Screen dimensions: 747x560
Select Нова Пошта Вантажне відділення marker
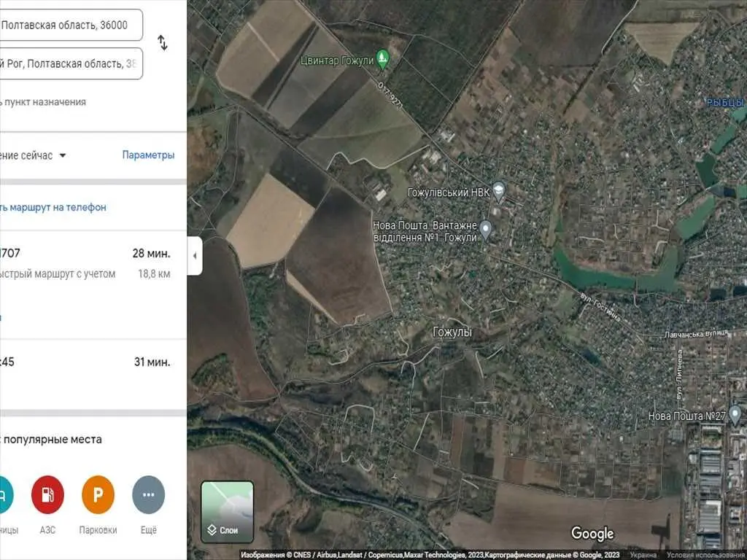(x=485, y=231)
